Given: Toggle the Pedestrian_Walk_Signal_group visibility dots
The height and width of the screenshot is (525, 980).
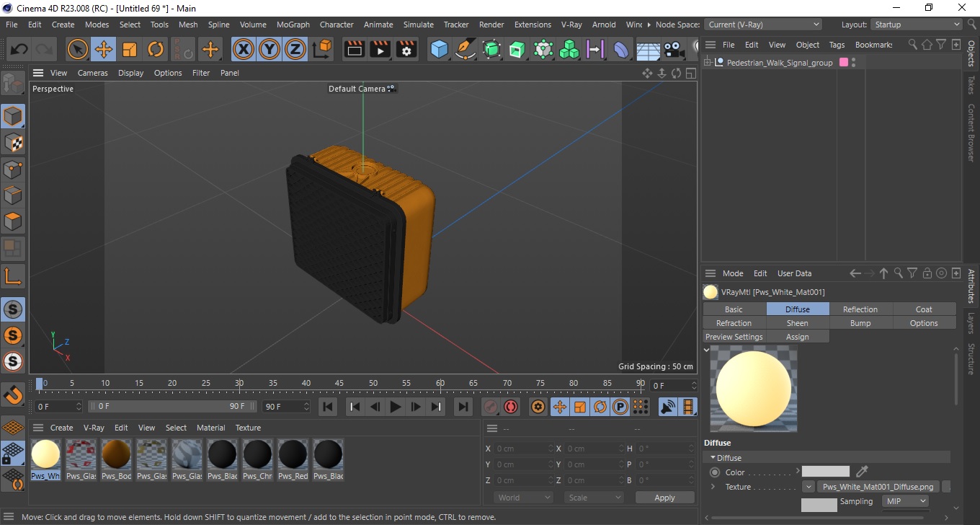Looking at the screenshot, I should [854, 63].
